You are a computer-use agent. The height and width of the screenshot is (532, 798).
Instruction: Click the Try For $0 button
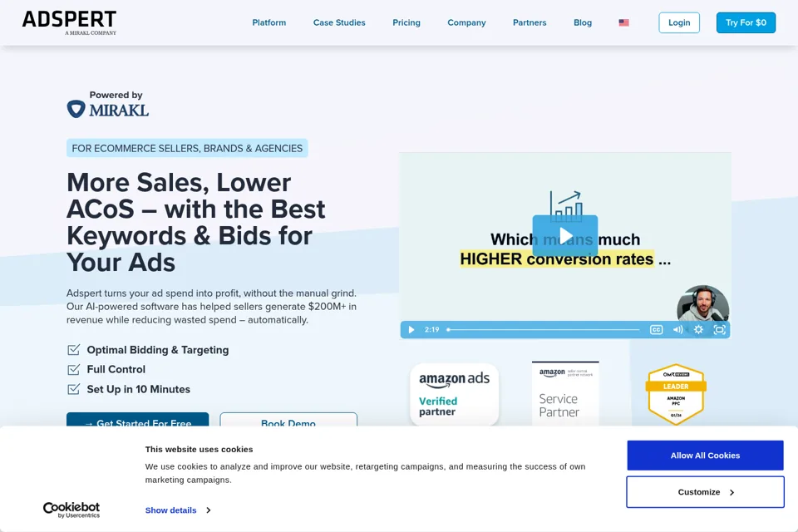pyautogui.click(x=746, y=22)
